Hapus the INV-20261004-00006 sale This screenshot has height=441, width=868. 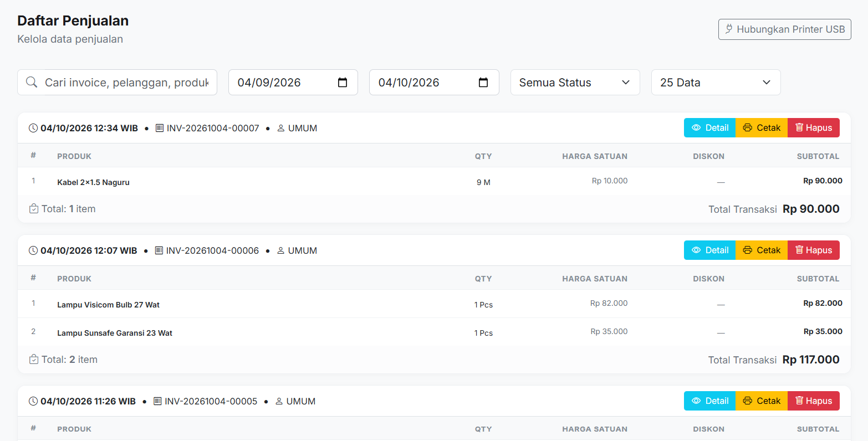814,250
